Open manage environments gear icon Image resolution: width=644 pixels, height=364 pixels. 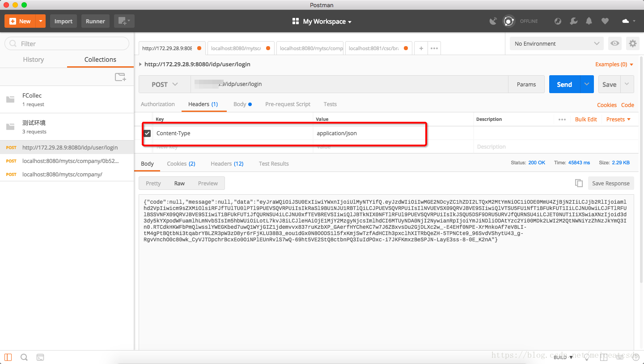point(632,43)
